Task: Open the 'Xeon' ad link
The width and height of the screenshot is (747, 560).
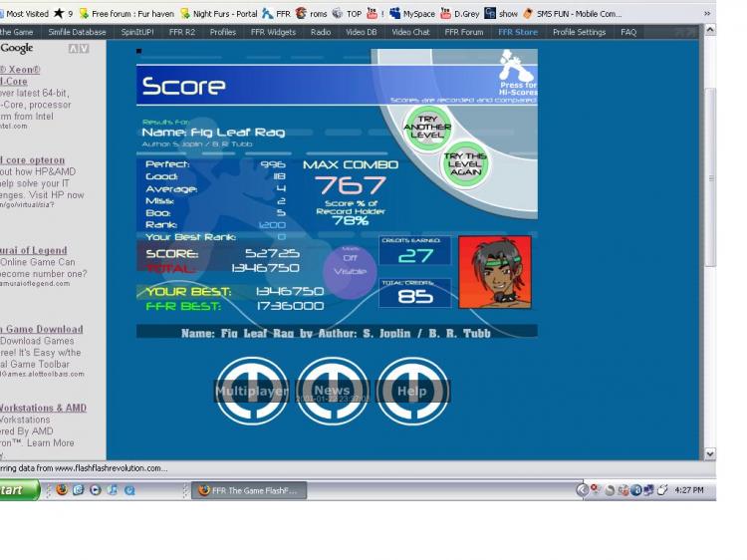Action: tap(21, 76)
